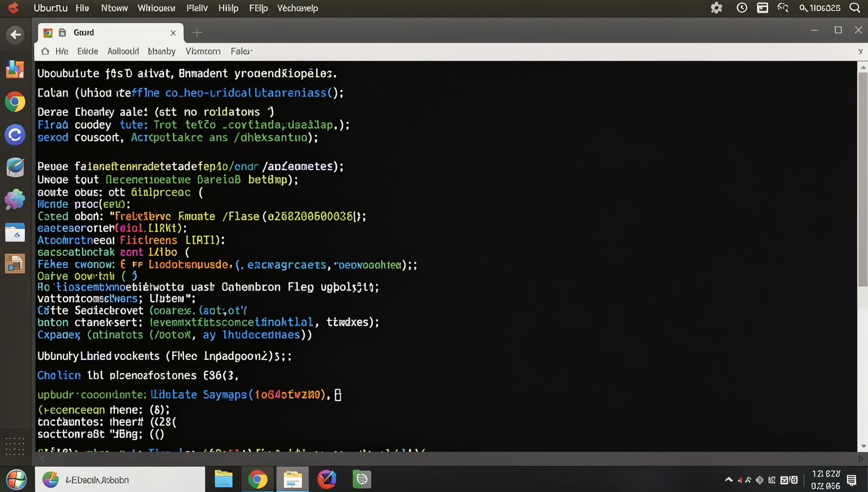Open the green chat app in the taskbar
The image size is (868, 492).
click(x=361, y=480)
